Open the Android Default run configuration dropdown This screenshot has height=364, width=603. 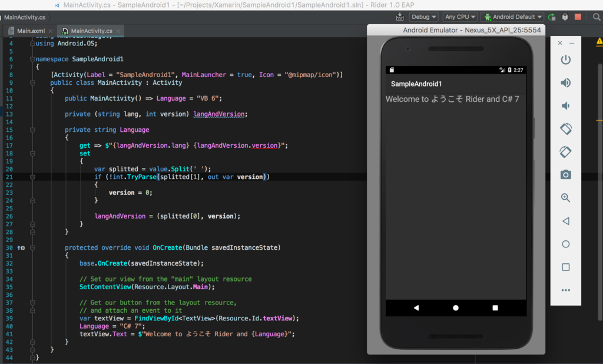(513, 17)
